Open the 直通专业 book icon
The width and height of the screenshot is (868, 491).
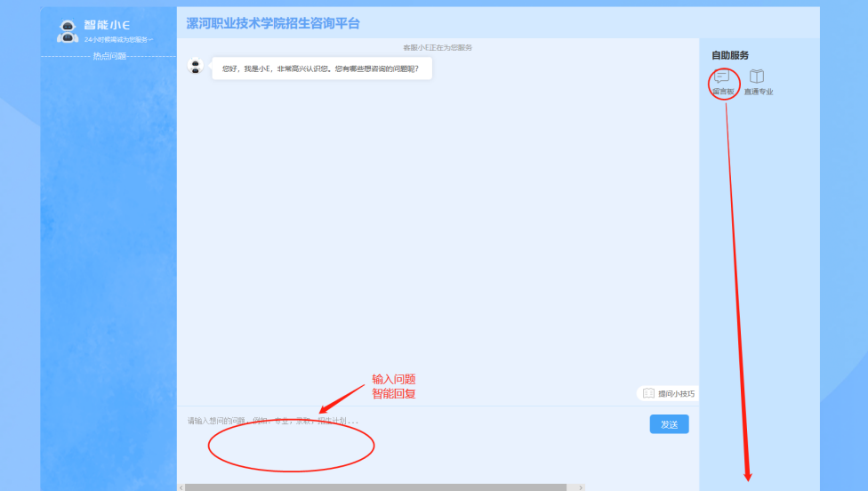[x=757, y=76]
